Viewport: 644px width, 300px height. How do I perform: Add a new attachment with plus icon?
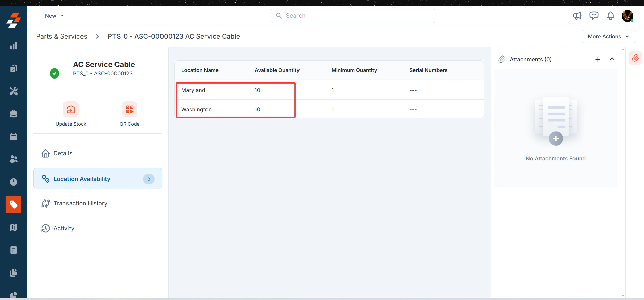pyautogui.click(x=598, y=59)
